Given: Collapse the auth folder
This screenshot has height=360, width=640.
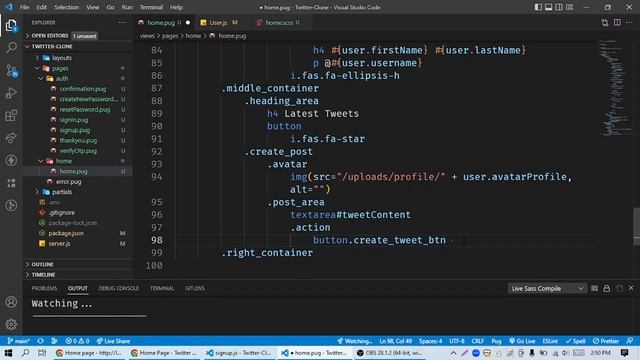Looking at the screenshot, I should click(x=61, y=78).
